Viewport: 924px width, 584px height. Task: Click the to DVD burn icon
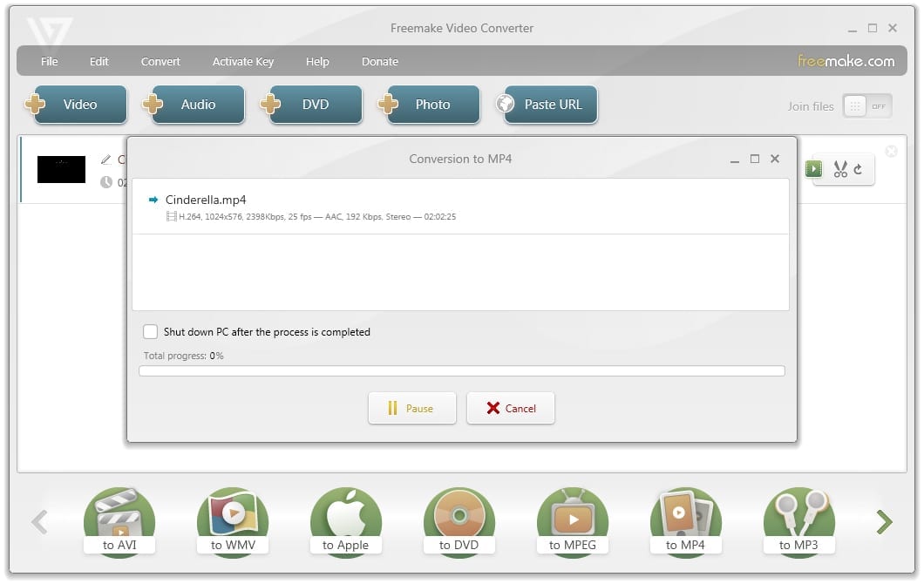pyautogui.click(x=459, y=521)
